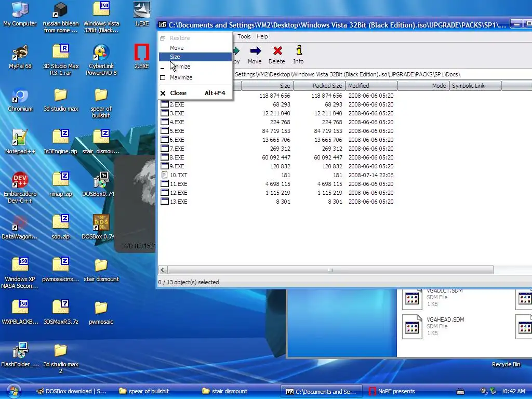
Task: Select the 10.TXT text file icon
Action: pyautogui.click(x=165, y=175)
